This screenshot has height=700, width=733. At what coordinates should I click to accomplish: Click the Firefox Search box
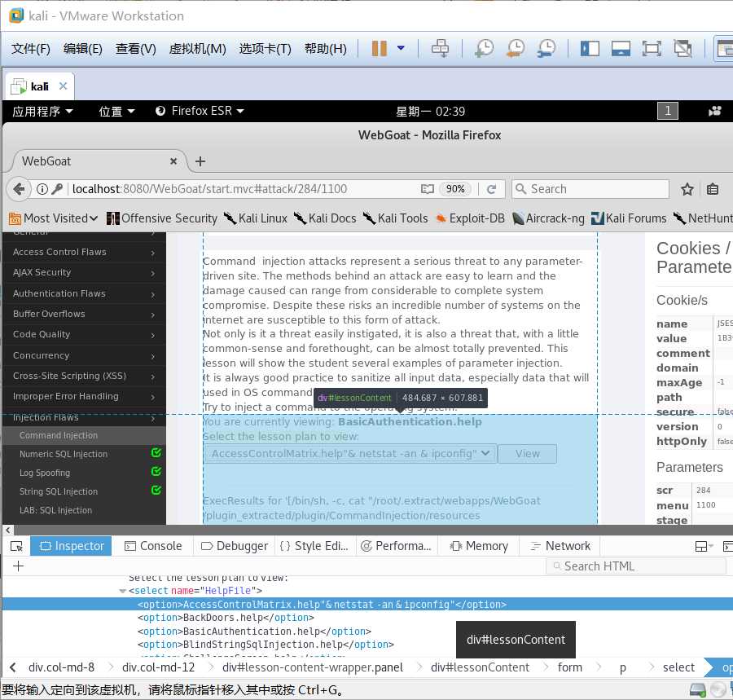(590, 189)
